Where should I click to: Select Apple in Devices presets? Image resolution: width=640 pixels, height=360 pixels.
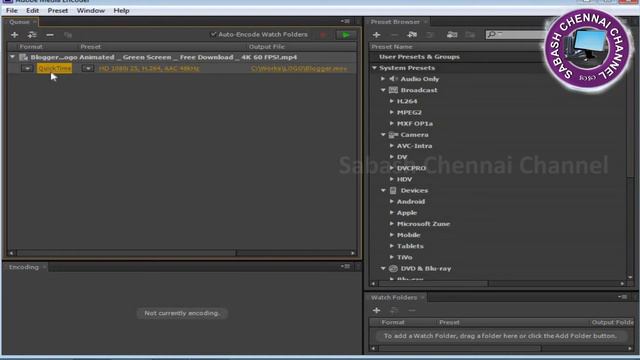coord(407,213)
